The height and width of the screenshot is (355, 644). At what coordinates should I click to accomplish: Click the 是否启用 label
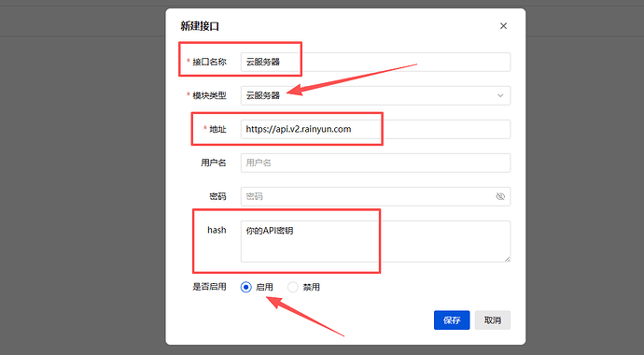click(x=209, y=287)
